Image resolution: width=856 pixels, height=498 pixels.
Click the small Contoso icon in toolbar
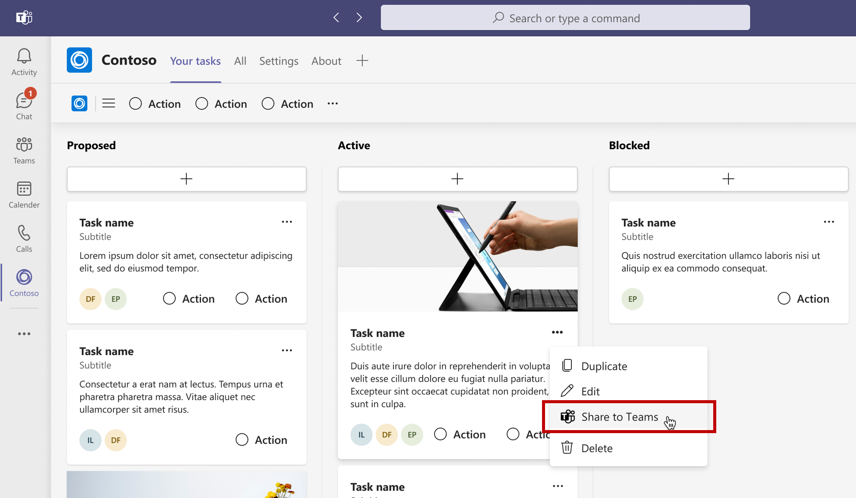pyautogui.click(x=79, y=103)
